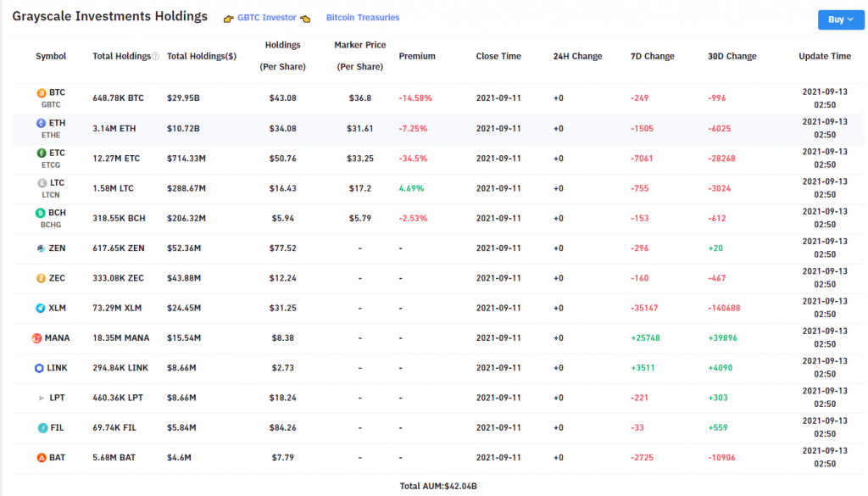Open the Buy dropdown button
868x496 pixels.
point(840,20)
